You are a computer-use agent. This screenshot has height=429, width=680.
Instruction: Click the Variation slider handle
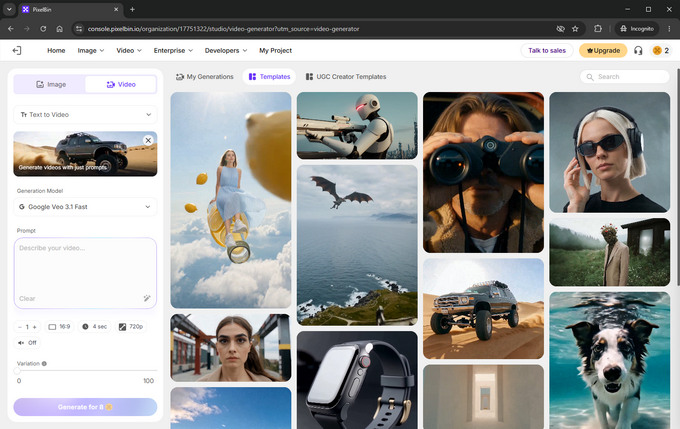[x=17, y=370]
